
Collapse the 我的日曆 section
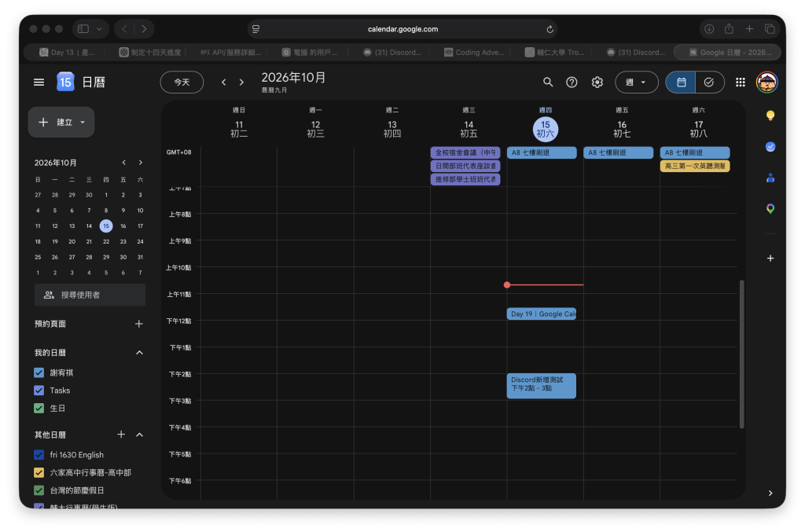tap(139, 353)
